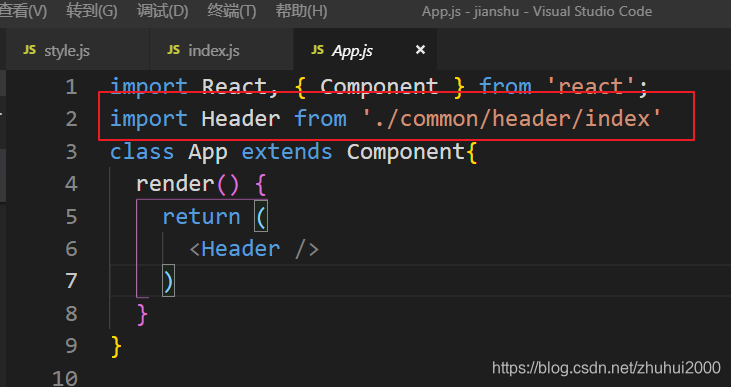Screen dimensions: 731x387
Task: Click the closing parenthesis on line 7
Action: tap(168, 281)
